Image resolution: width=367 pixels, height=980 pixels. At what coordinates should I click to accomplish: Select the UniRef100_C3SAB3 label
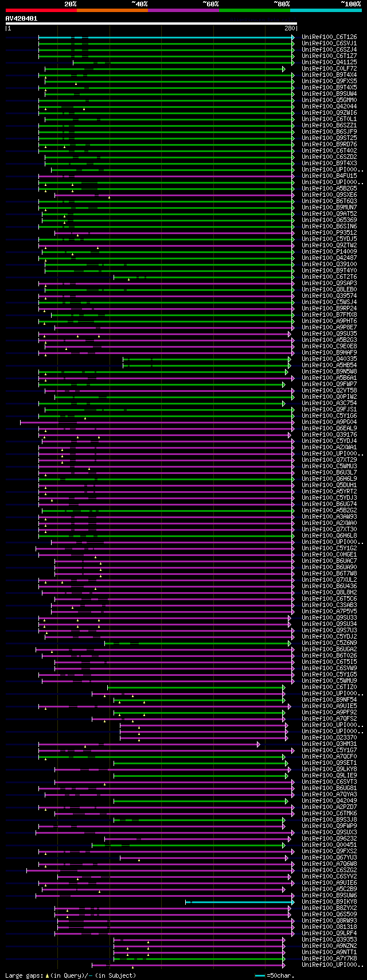tap(329, 605)
